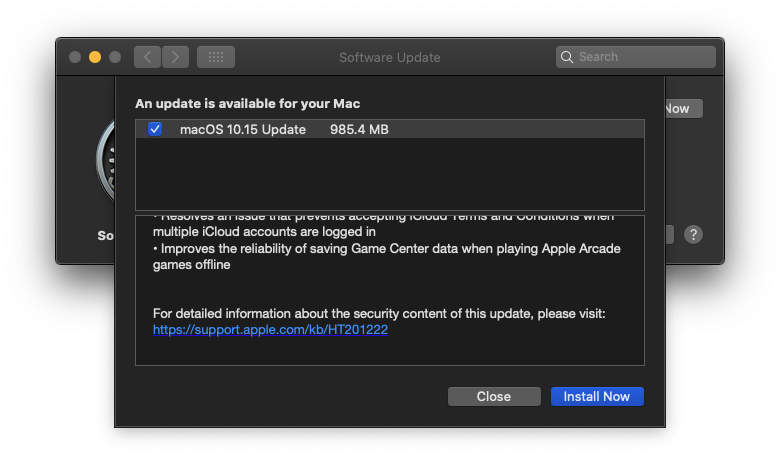
Task: Click the gray zoom window button
Action: pos(115,57)
